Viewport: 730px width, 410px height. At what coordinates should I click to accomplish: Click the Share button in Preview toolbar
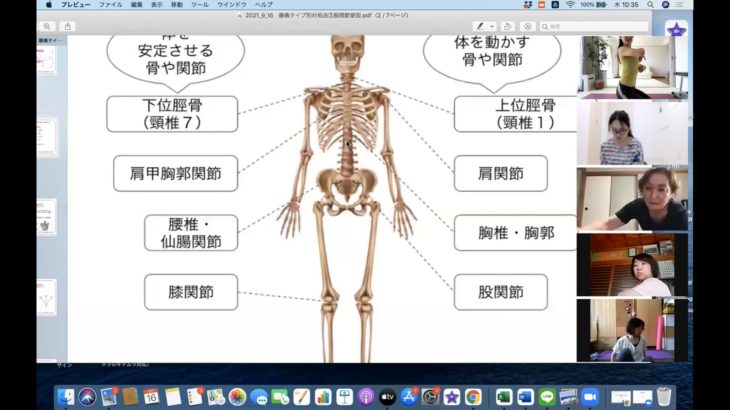[68, 27]
